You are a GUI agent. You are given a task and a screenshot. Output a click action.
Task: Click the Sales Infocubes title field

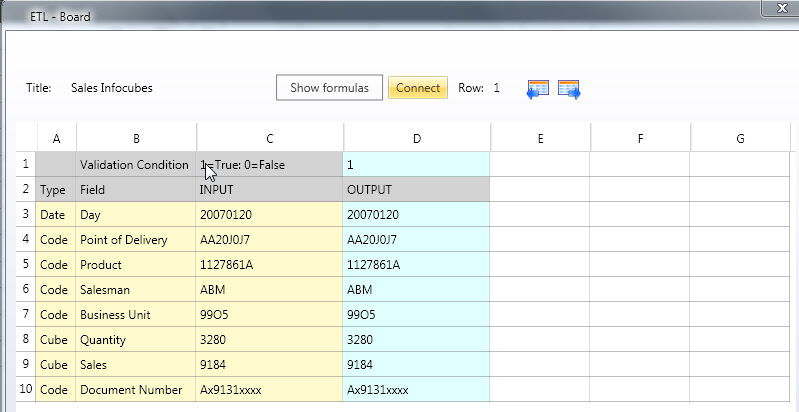pos(112,88)
